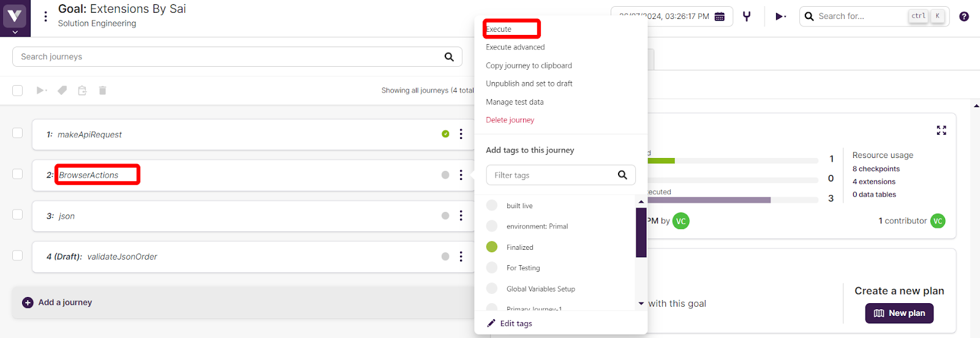This screenshot has width=980, height=338.
Task: Toggle the 'Finalized' tag off
Action: point(492,247)
